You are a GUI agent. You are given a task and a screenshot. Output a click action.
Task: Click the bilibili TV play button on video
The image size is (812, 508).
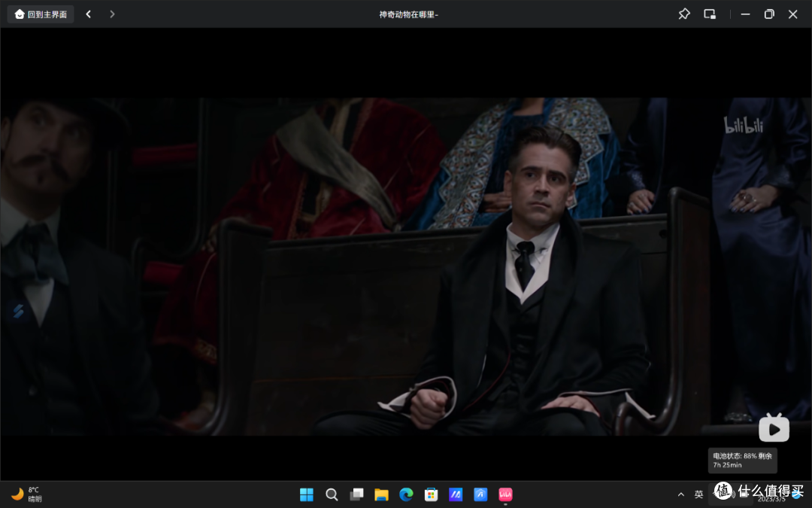(774, 427)
